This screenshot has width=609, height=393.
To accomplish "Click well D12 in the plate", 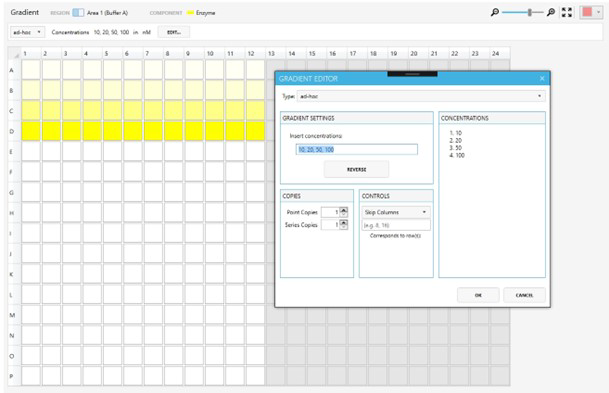I will click(255, 131).
